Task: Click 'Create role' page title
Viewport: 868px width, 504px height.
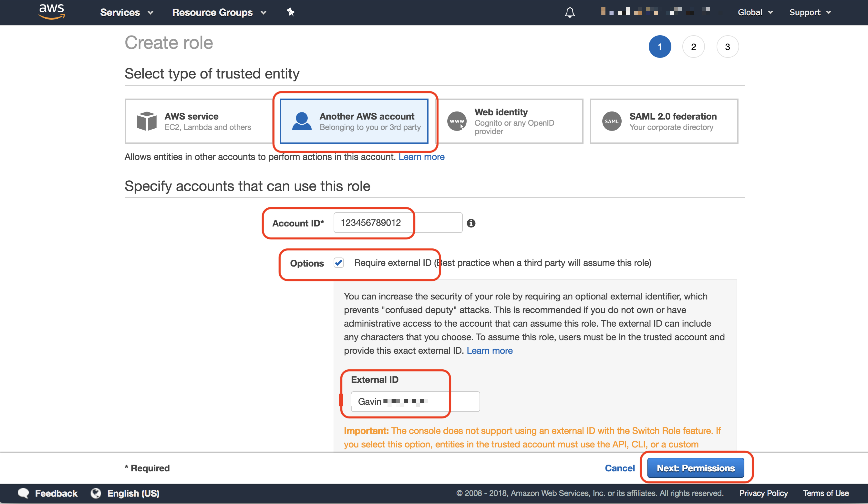Action: (x=169, y=43)
